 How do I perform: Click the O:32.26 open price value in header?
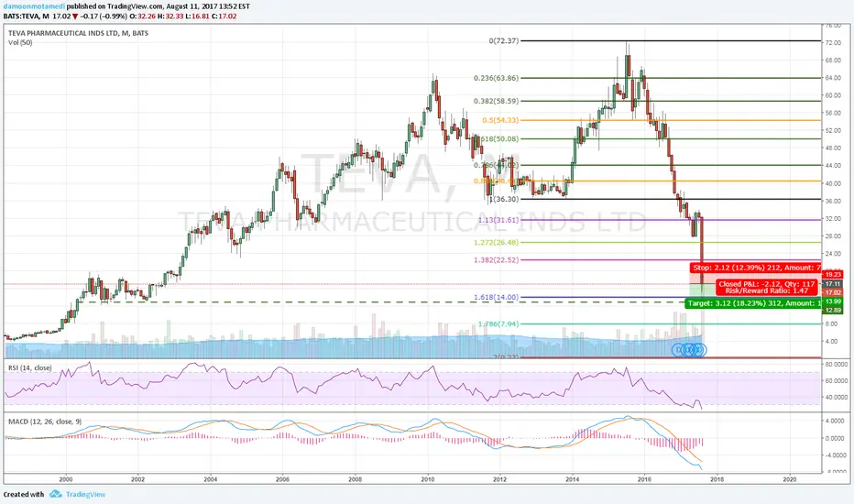point(143,16)
